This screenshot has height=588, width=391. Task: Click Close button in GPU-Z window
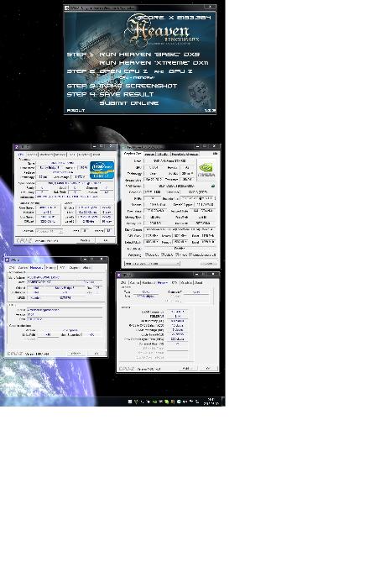pos(208,264)
